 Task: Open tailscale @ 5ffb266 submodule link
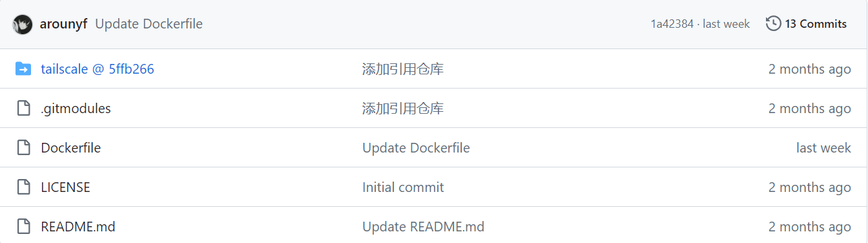coord(98,69)
